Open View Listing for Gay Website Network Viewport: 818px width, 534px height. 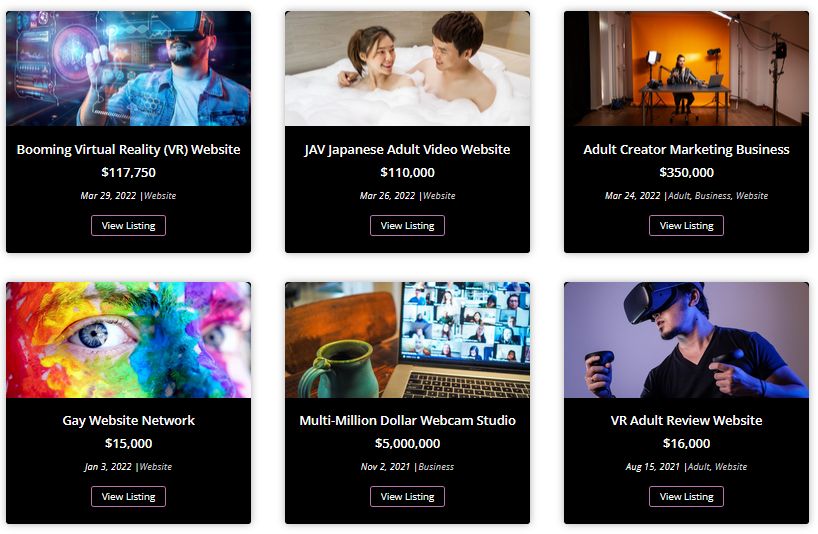point(128,496)
